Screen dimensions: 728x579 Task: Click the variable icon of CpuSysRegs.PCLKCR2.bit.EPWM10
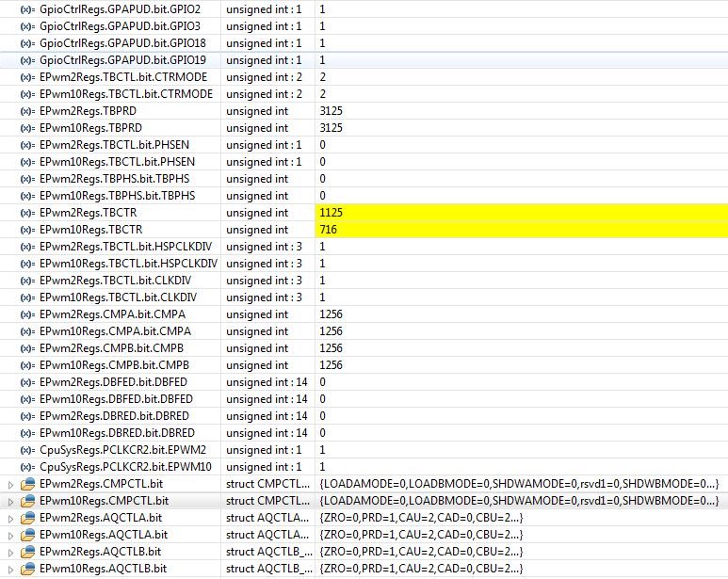coord(28,467)
